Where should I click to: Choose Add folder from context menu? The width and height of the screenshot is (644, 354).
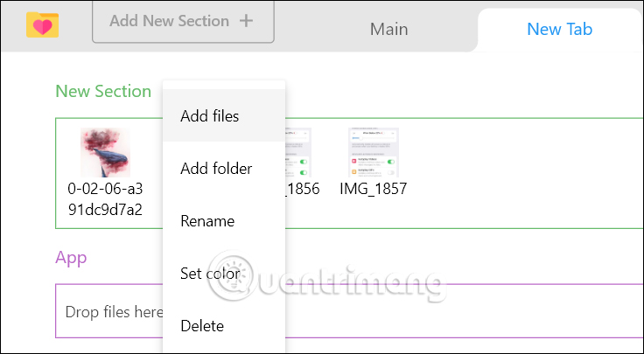pyautogui.click(x=216, y=169)
